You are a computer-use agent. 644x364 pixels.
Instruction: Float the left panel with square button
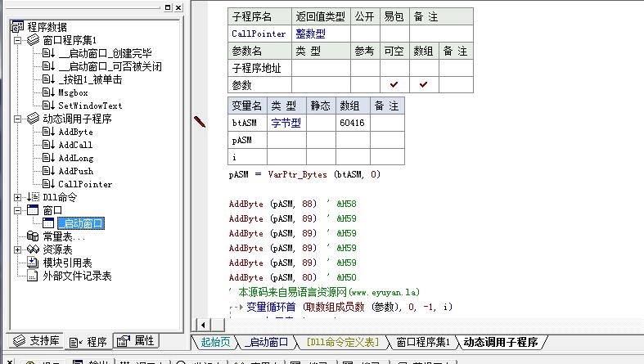coord(168,7)
